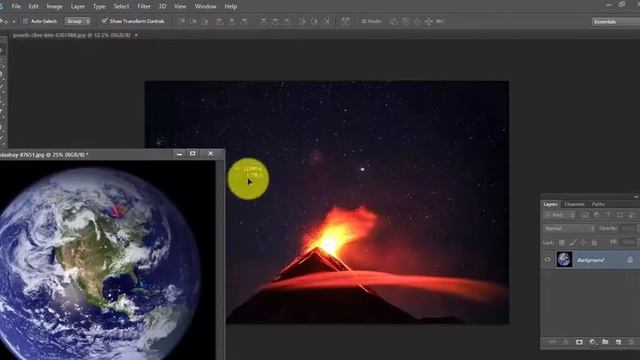Click Create new group folder icon
Image resolution: width=640 pixels, height=360 pixels.
tap(605, 342)
